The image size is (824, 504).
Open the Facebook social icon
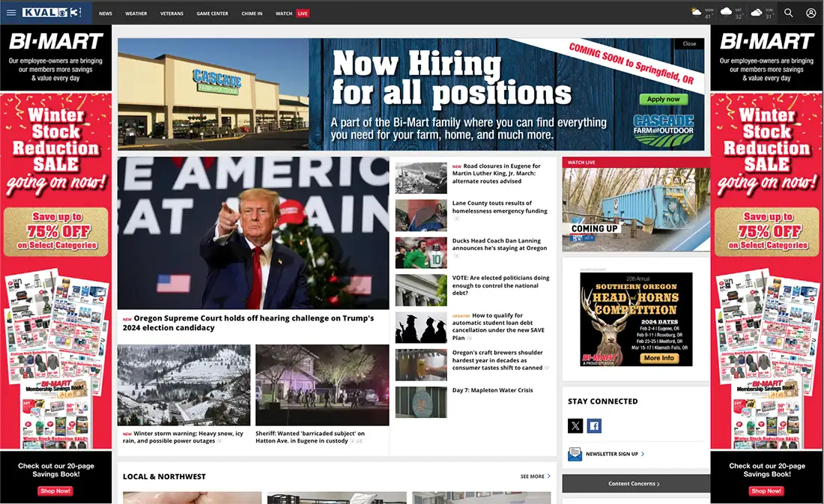click(594, 425)
